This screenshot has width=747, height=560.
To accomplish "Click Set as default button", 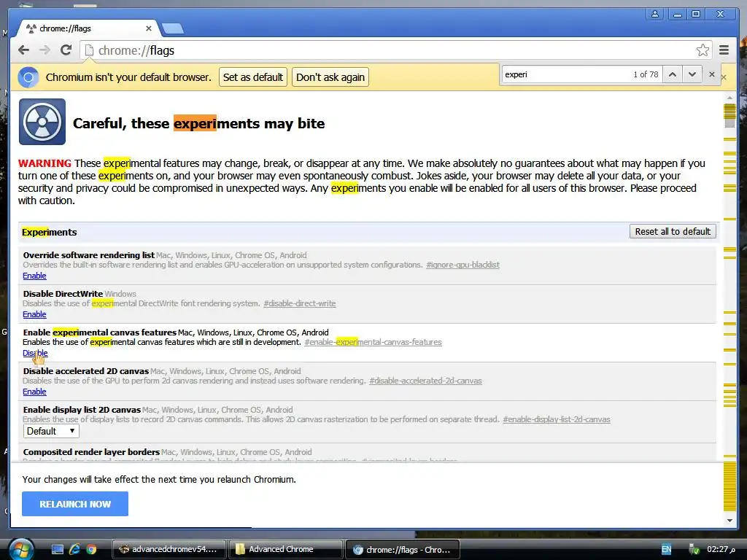I will 253,77.
